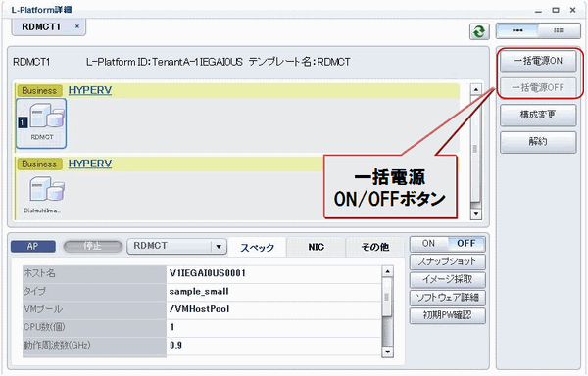Select the RDMCT server icon

point(41,123)
